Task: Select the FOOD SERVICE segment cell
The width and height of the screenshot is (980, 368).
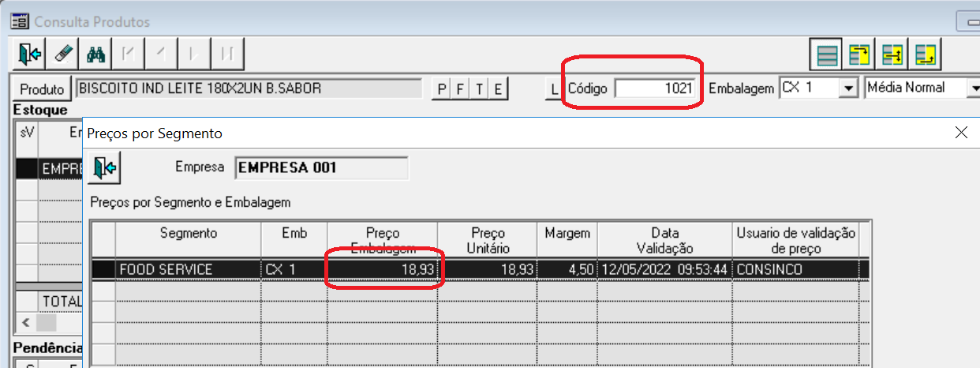Action: (x=189, y=269)
